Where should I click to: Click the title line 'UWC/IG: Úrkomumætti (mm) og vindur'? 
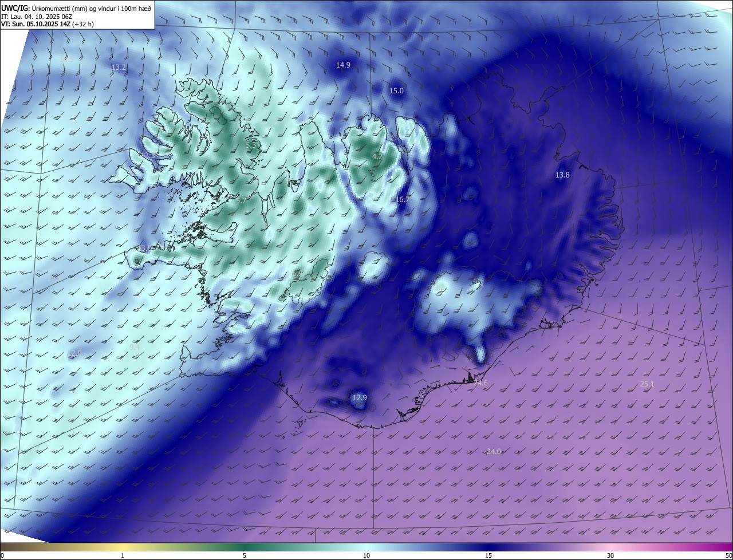click(76, 7)
